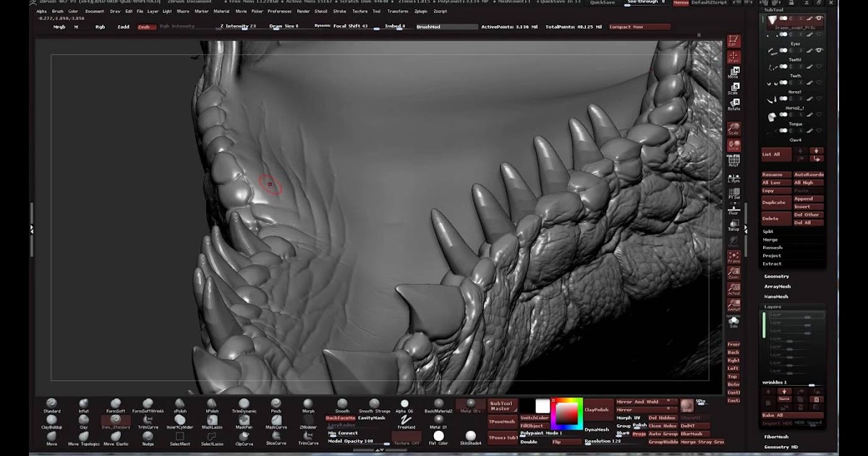The height and width of the screenshot is (456, 868).
Task: Select the Standard brush
Action: click(51, 405)
